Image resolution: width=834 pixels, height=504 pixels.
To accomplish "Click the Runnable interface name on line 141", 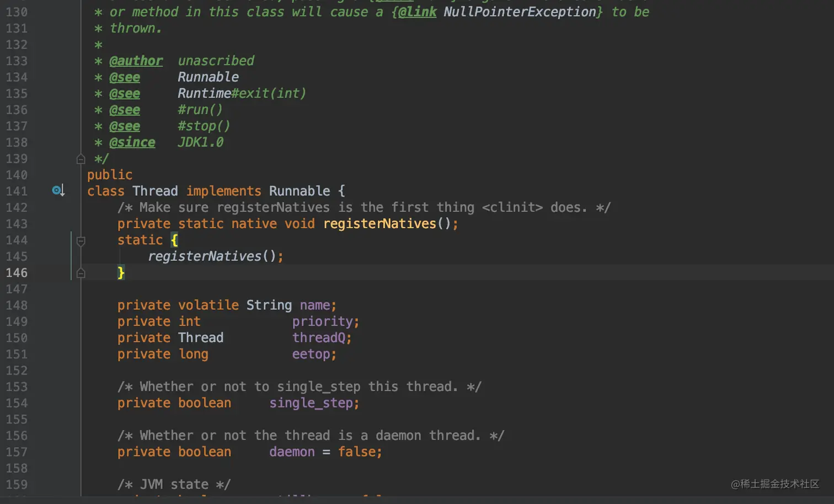I will click(x=300, y=191).
